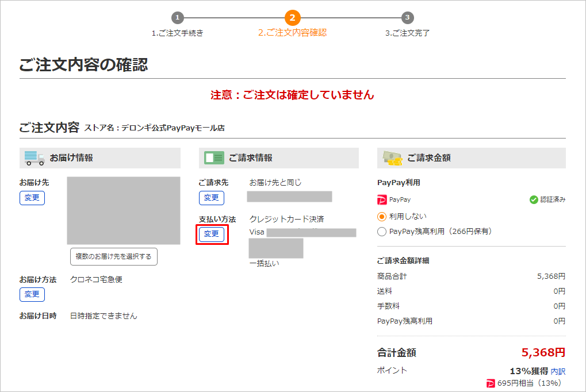Click お届け先と同じ text
Image resolution: width=586 pixels, height=392 pixels.
pos(275,182)
